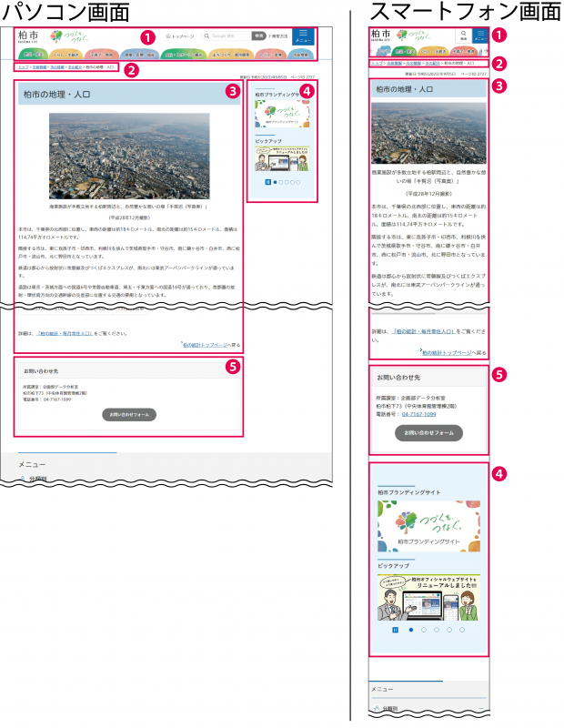Click メニュー footer heading on PC screen
This screenshot has height=728, width=564.
tap(32, 464)
